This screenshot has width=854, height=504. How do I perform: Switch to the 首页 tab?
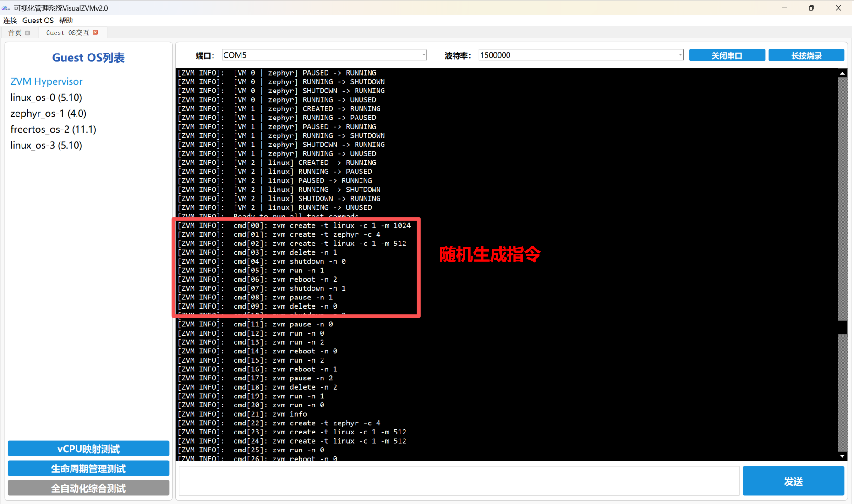coord(15,33)
